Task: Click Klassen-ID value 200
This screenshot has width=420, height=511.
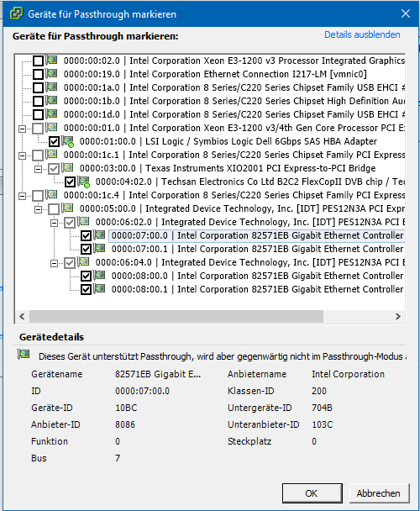Action: (x=319, y=391)
